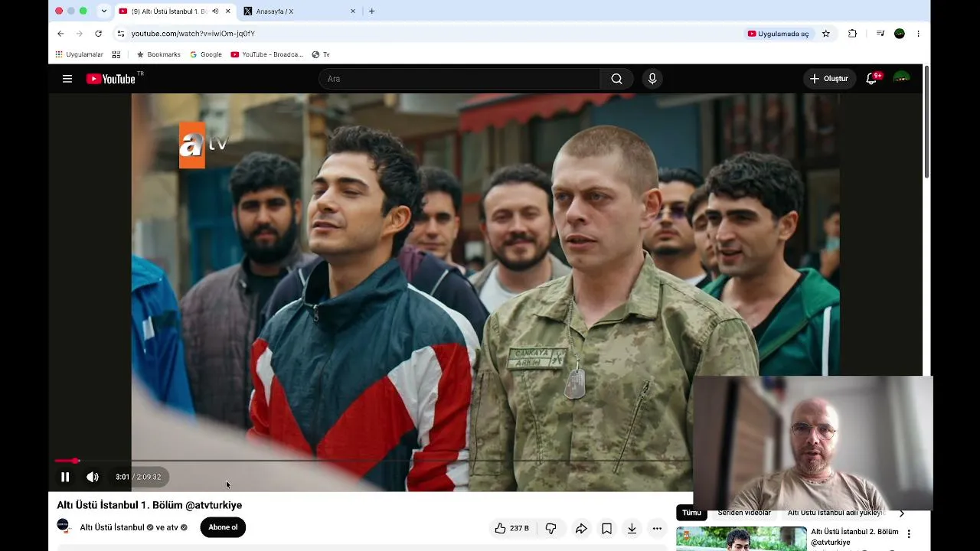Start voice search with the microphone
Viewport: 980px width, 551px height.
(652, 79)
